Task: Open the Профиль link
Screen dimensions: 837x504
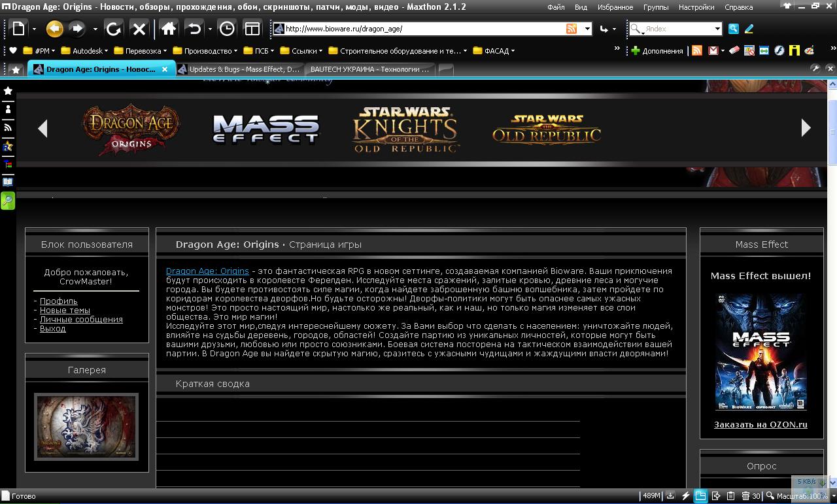Action: point(58,301)
